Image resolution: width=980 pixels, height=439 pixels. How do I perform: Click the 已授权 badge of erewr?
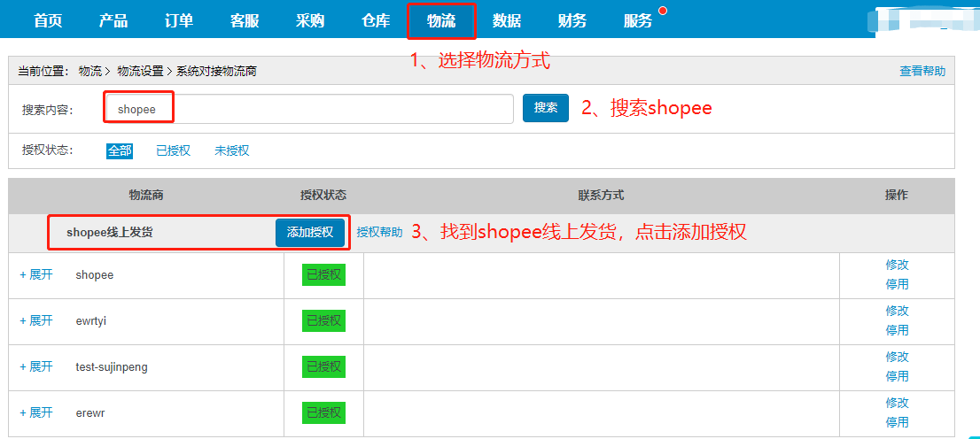click(323, 412)
